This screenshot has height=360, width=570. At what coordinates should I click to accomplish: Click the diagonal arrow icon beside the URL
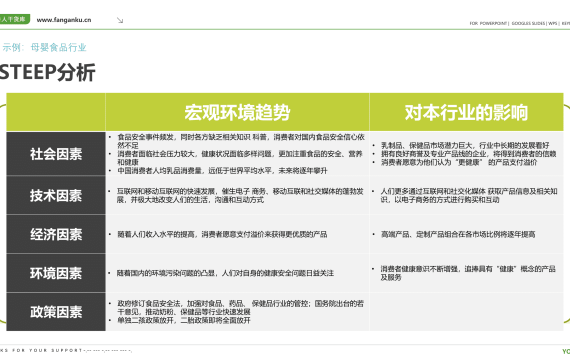[120, 20]
